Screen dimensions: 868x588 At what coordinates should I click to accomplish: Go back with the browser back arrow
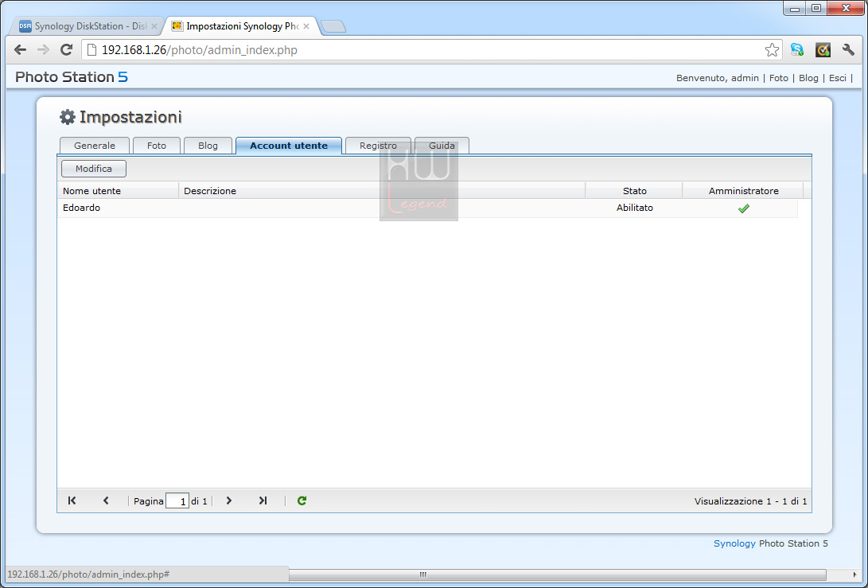(21, 50)
